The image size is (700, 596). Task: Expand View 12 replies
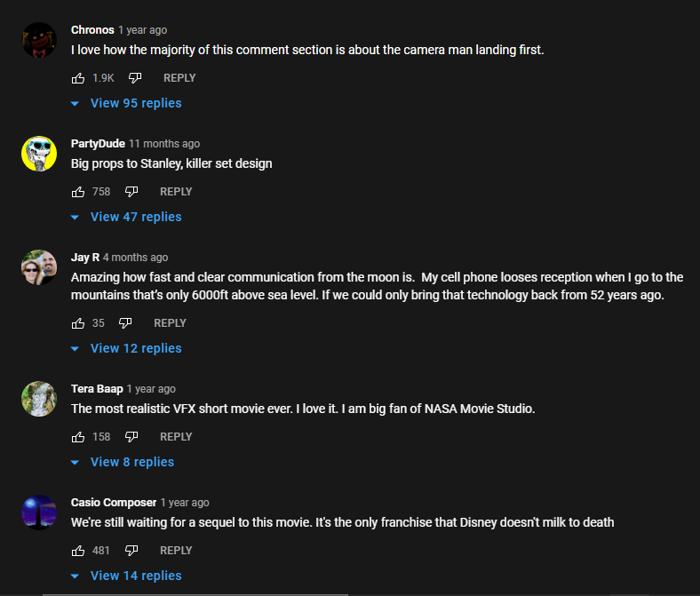pos(126,348)
